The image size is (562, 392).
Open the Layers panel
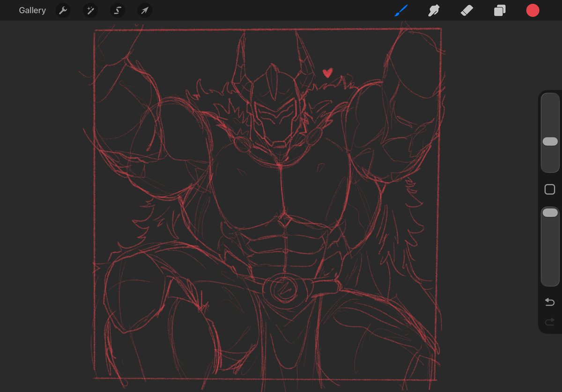pos(500,10)
